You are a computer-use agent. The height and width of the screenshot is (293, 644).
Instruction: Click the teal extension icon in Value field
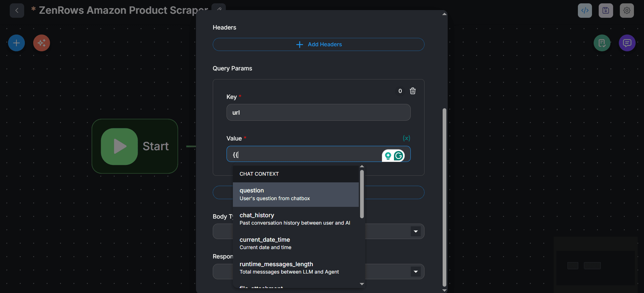(x=388, y=156)
